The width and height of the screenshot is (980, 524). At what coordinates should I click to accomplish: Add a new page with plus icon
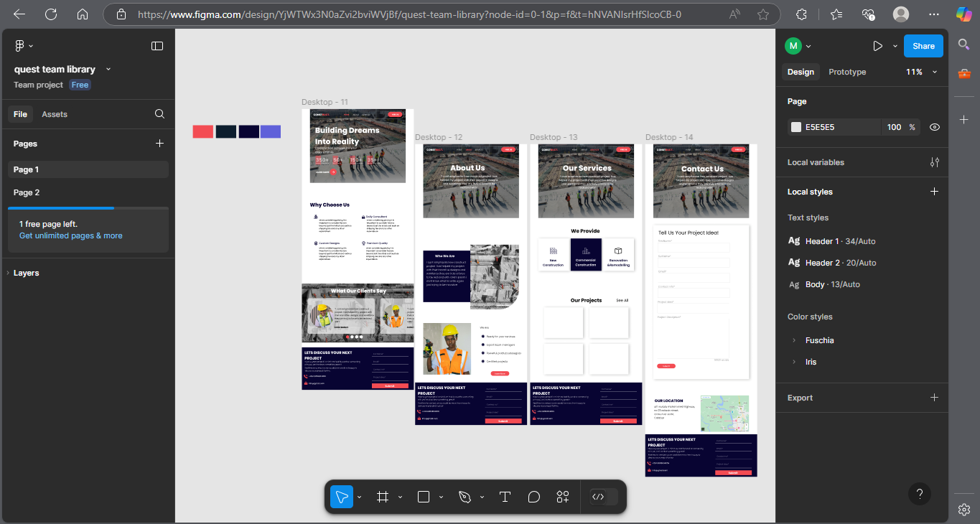pyautogui.click(x=160, y=144)
